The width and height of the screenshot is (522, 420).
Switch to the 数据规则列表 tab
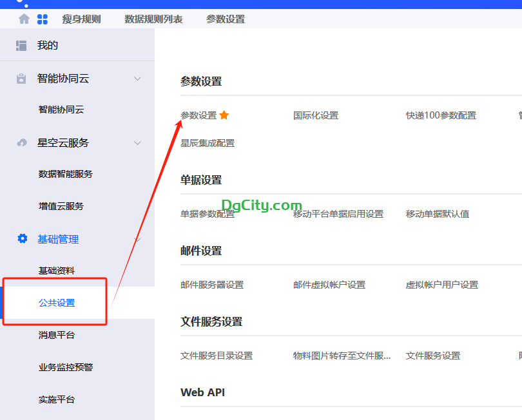[x=153, y=19]
